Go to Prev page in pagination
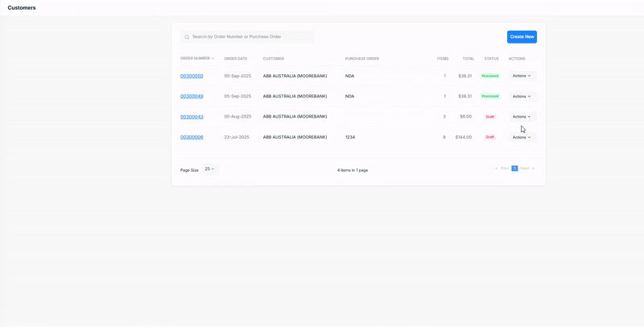Image resolution: width=644 pixels, height=328 pixels. coord(502,168)
